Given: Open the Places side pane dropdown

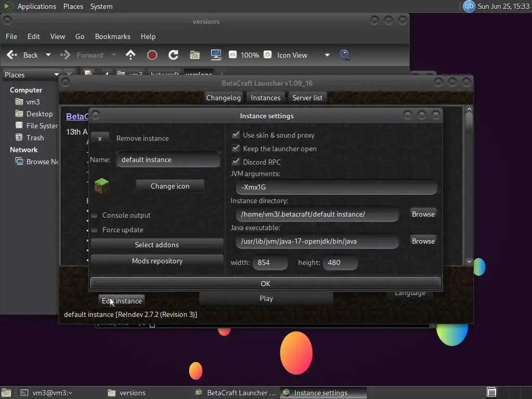Looking at the screenshot, I should [x=31, y=75].
